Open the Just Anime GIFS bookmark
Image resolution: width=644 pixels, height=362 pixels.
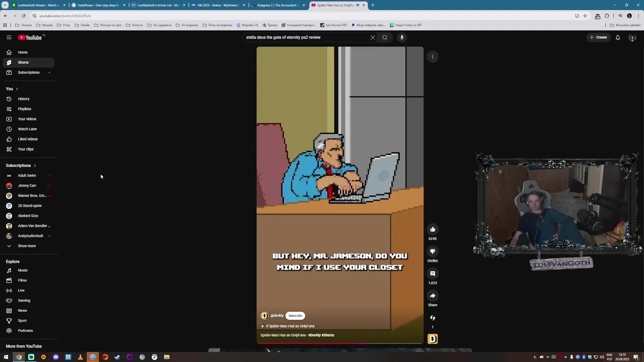[334, 25]
